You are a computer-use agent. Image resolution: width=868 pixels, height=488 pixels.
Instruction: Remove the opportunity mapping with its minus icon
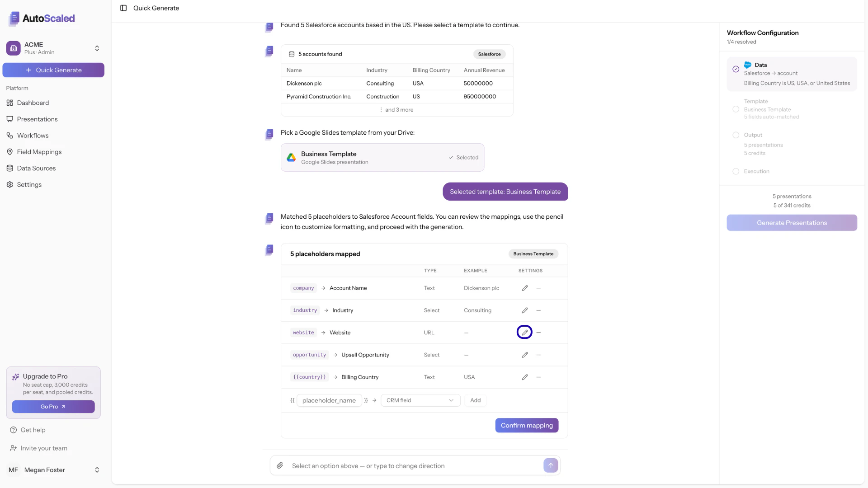coord(538,355)
